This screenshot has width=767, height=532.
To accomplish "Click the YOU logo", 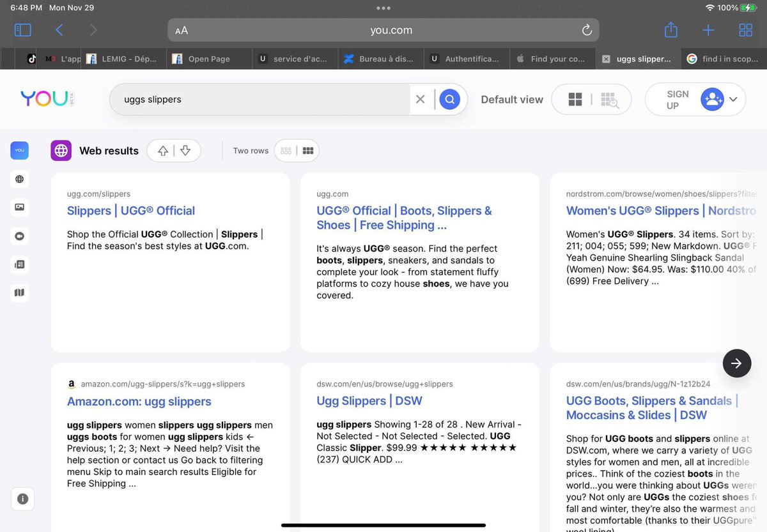I will click(x=47, y=99).
